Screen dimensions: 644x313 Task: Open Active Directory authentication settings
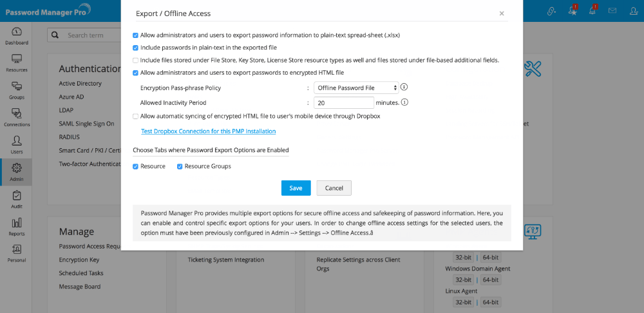[x=80, y=83]
